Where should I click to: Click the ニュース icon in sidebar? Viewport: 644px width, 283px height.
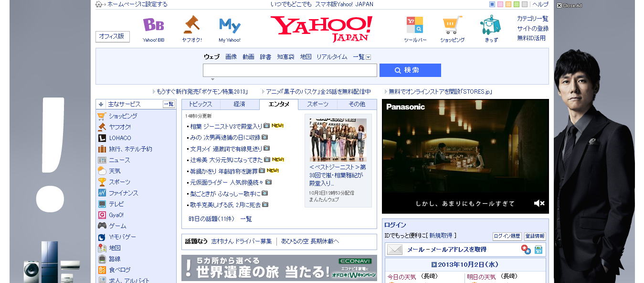pyautogui.click(x=102, y=160)
